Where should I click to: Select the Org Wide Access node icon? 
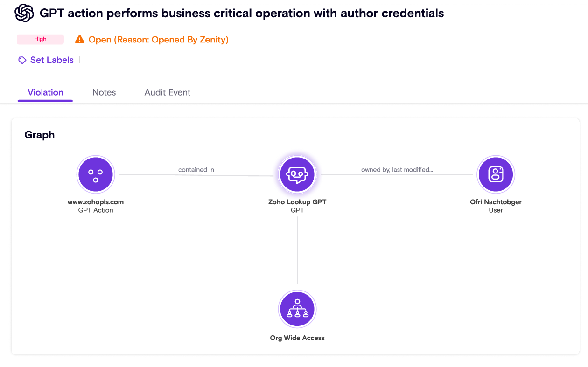tap(297, 309)
